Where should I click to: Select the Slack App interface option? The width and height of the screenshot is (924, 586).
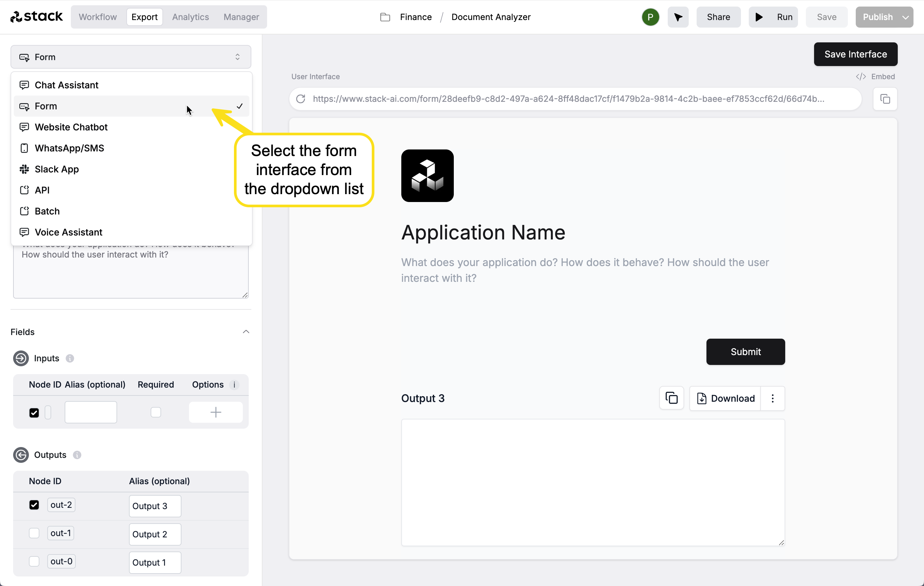tap(56, 169)
